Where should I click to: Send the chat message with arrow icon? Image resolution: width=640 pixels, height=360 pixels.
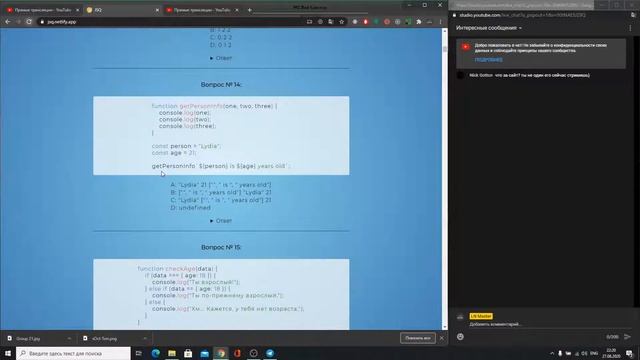tap(627, 337)
